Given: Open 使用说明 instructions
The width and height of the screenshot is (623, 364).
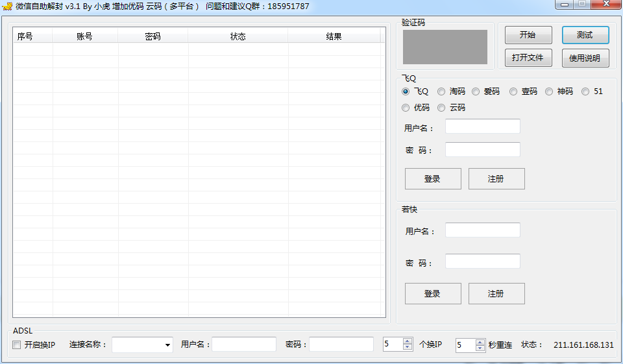Looking at the screenshot, I should pos(585,58).
